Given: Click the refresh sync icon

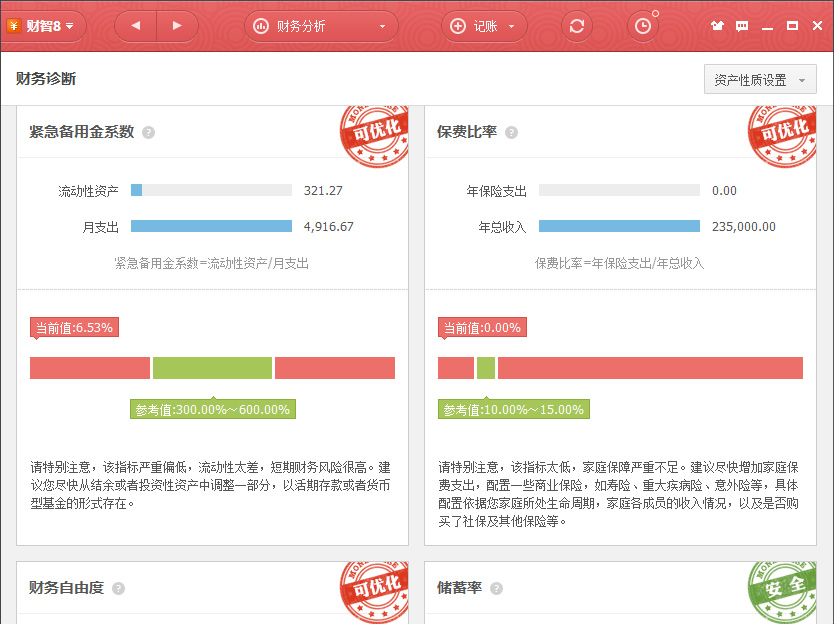Looking at the screenshot, I should coord(576,26).
